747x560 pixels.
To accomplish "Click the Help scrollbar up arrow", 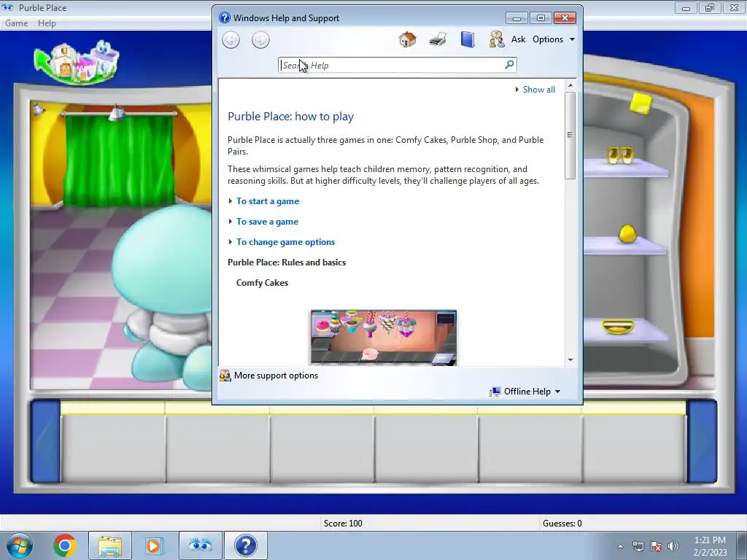I will point(570,85).
